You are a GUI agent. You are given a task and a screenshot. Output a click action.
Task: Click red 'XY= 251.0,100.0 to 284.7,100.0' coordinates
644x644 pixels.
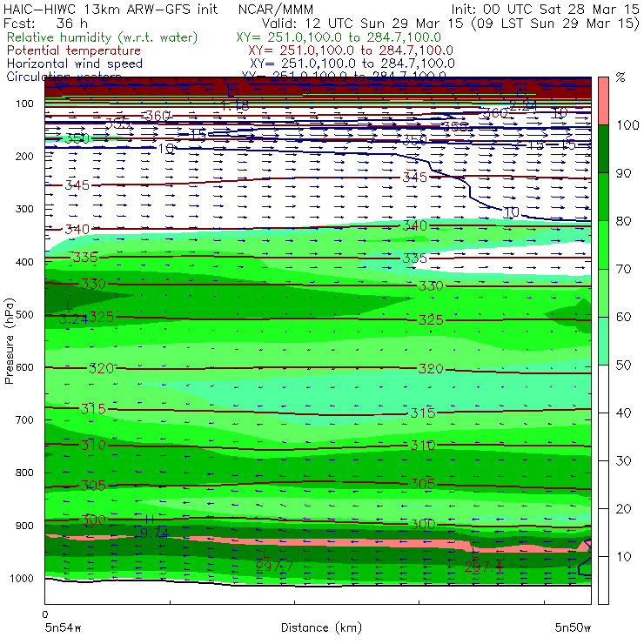351,50
